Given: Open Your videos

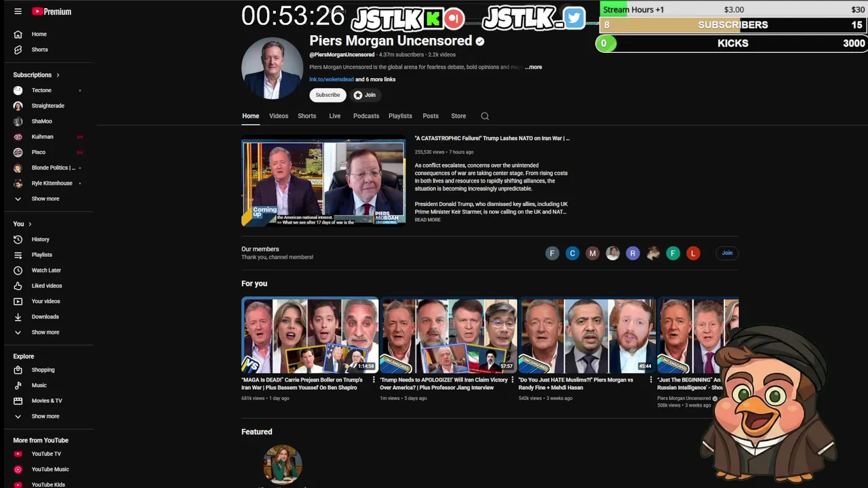Looking at the screenshot, I should click(47, 302).
